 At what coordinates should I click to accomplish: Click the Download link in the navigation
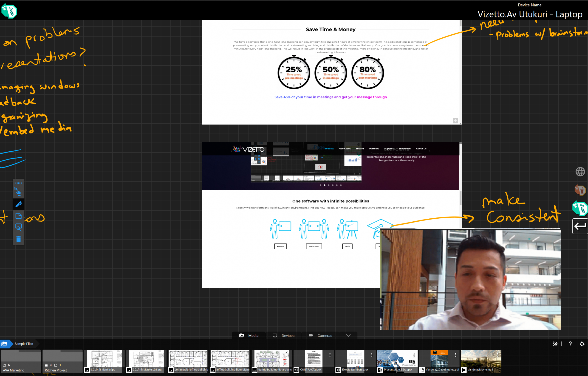[405, 148]
